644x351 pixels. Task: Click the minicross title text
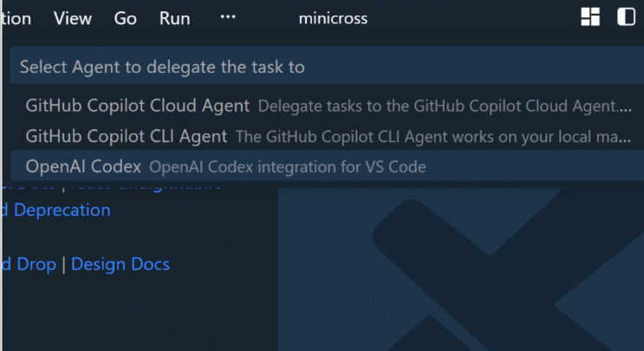333,18
